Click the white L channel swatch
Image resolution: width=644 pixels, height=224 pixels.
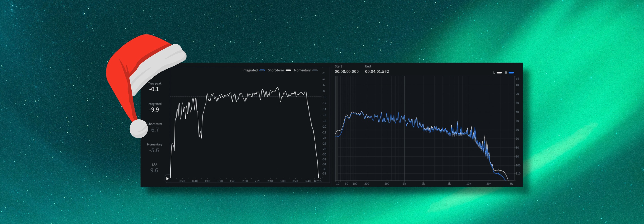pyautogui.click(x=499, y=73)
